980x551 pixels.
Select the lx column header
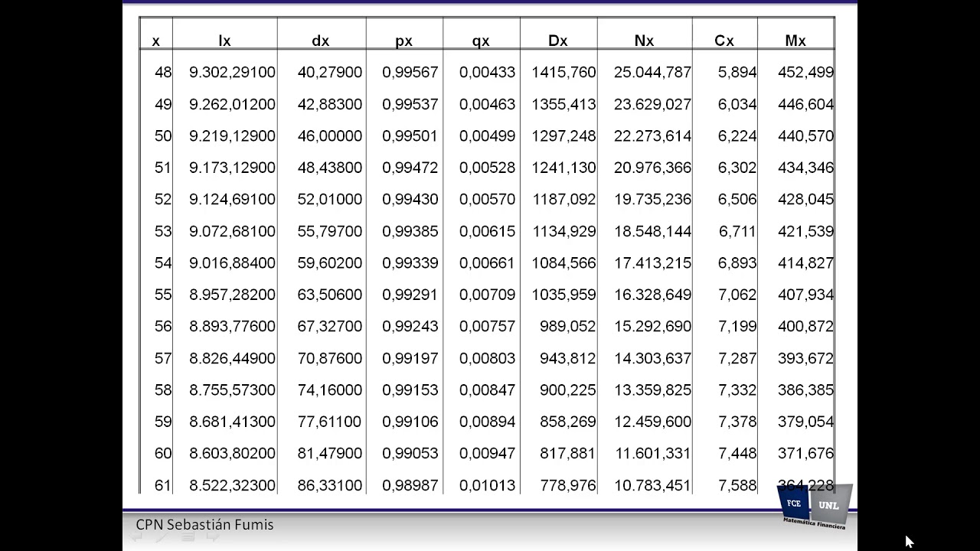tap(224, 41)
